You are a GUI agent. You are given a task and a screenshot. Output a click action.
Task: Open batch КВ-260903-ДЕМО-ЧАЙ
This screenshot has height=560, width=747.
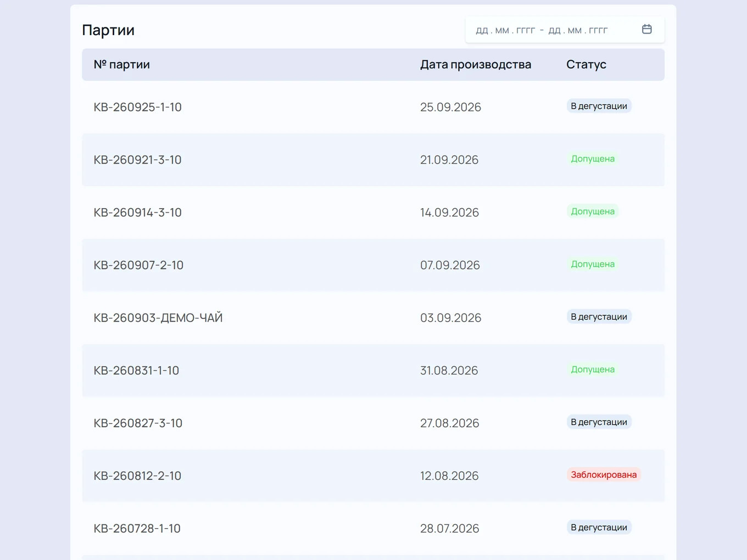pos(158,318)
